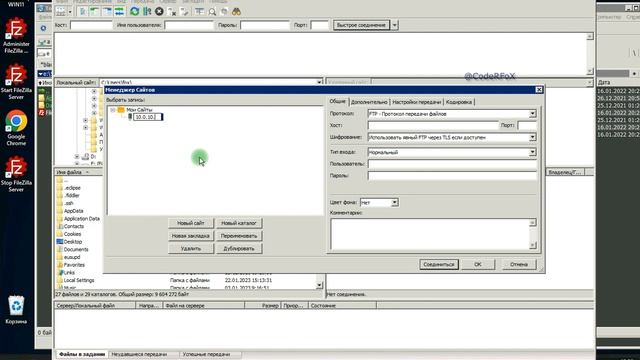Screen dimensions: 640x360
Task: Click the Отмена button
Action: coord(519,264)
